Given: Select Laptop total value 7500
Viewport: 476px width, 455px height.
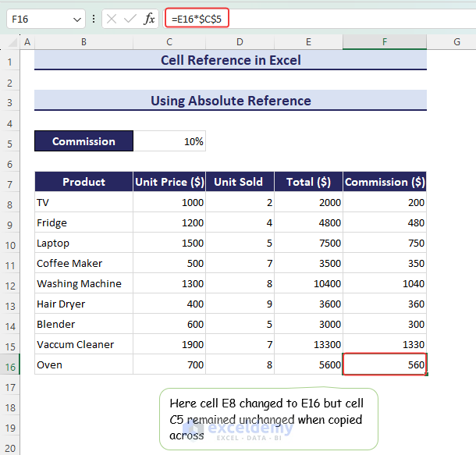Looking at the screenshot, I should [x=308, y=243].
